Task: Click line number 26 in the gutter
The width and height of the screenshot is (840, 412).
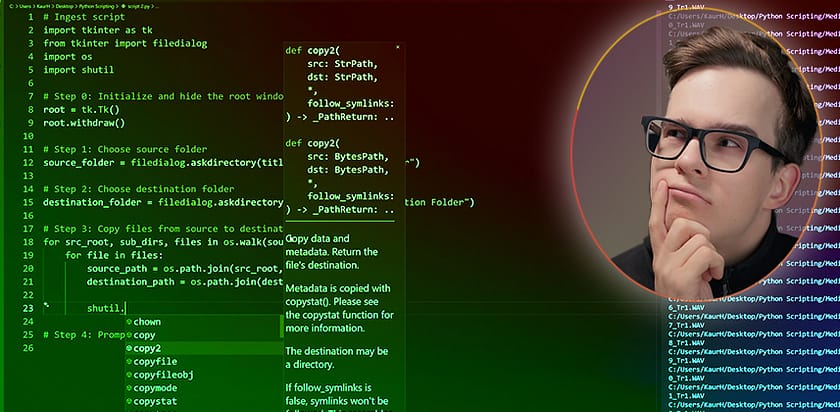Action: [x=28, y=348]
